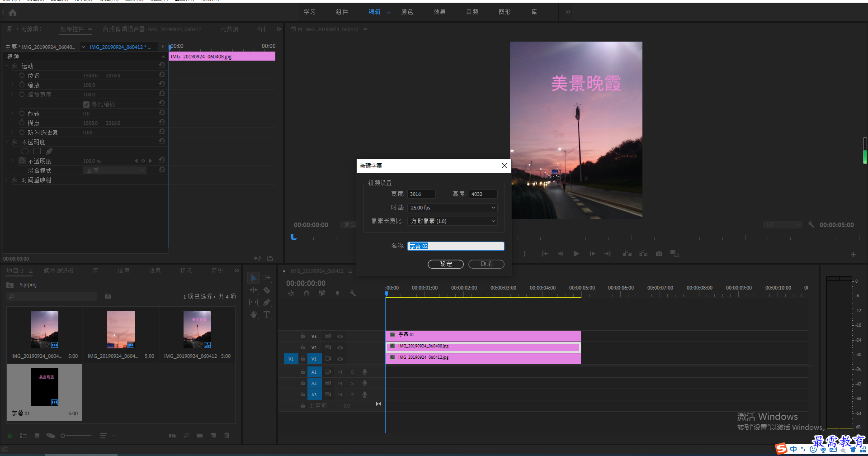The width and height of the screenshot is (868, 456).
Task: Close the 新建字幕 dialog
Action: 504,166
